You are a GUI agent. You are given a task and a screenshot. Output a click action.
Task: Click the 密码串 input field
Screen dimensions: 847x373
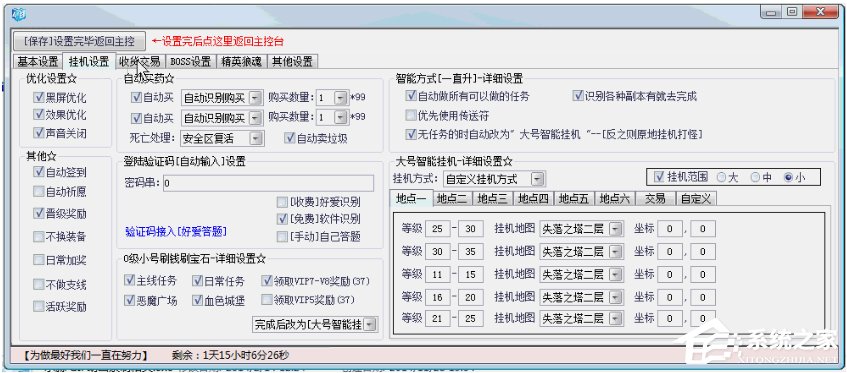pyautogui.click(x=268, y=183)
